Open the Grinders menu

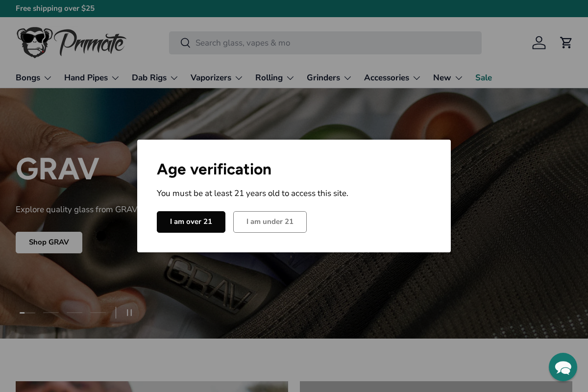coord(329,78)
